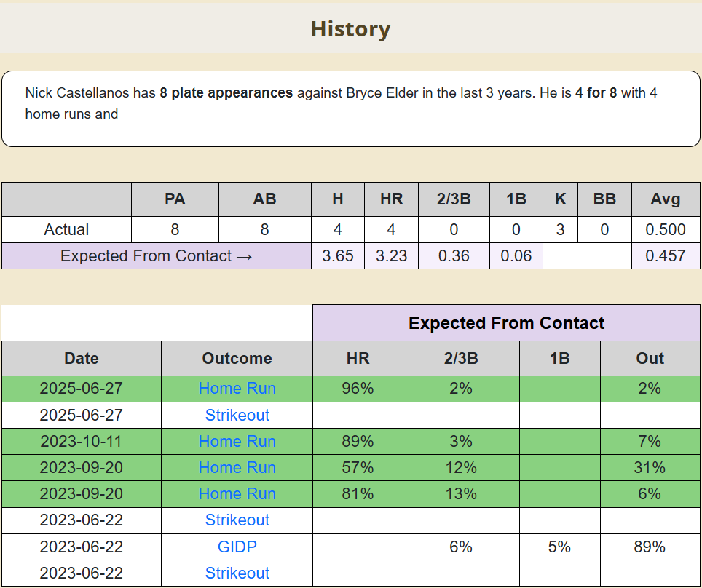Click the '8 plate appearances' bold text
The height and width of the screenshot is (588, 702).
click(226, 92)
